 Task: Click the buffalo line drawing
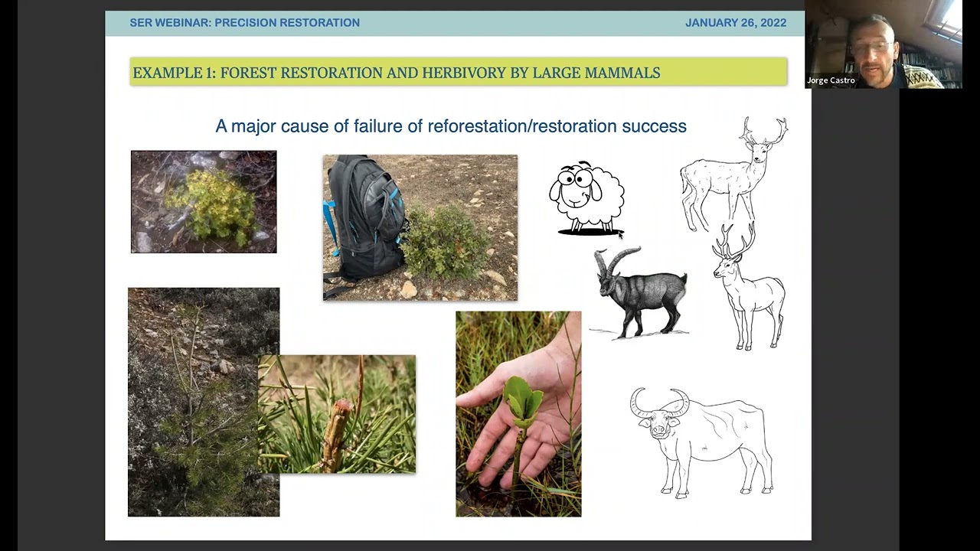click(x=701, y=442)
